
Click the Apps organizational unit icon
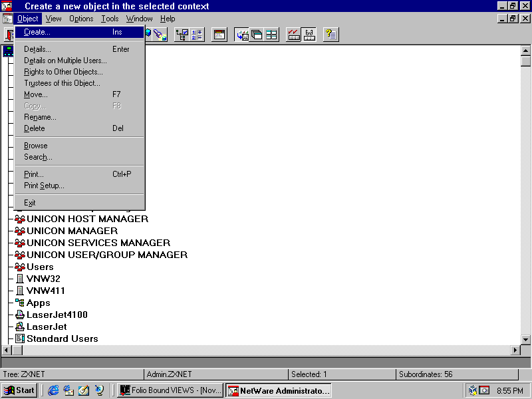[x=20, y=303]
